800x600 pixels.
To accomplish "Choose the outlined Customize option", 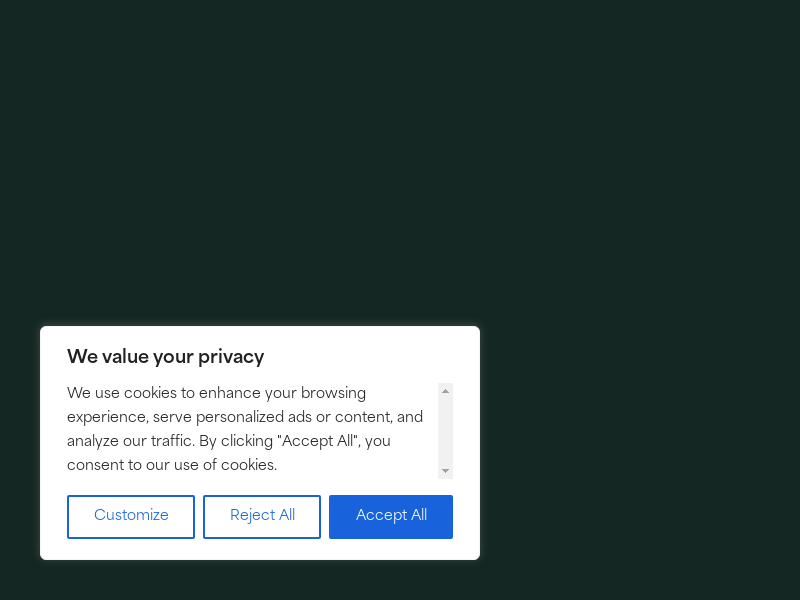I will [x=131, y=516].
